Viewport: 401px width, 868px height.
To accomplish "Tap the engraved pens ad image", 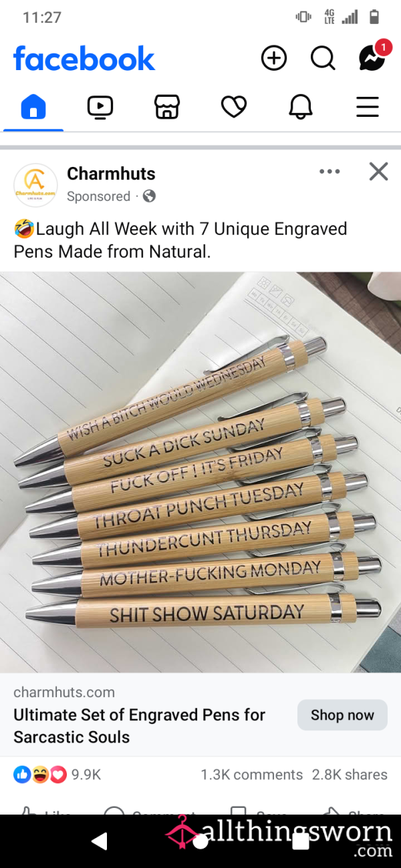I will point(200,472).
